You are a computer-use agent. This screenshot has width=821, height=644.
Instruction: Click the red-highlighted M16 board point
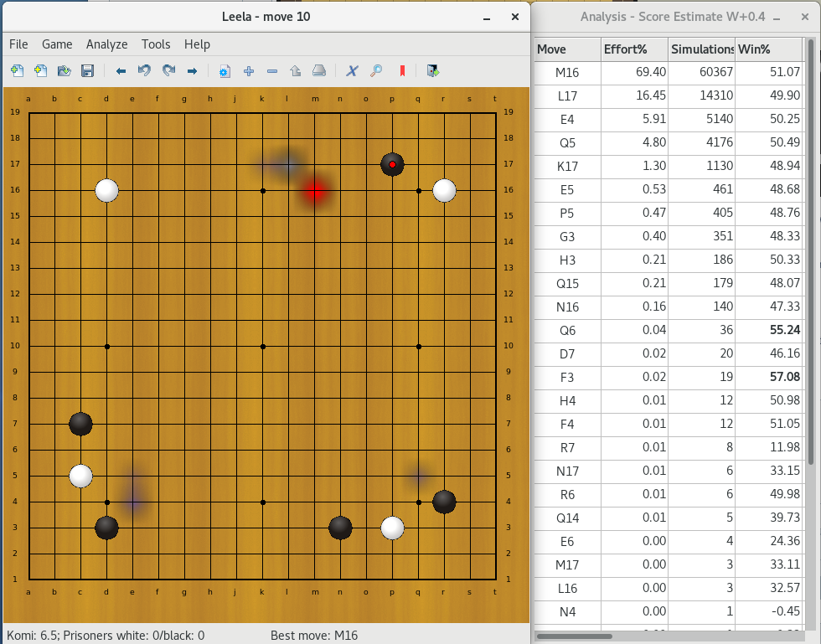point(315,191)
